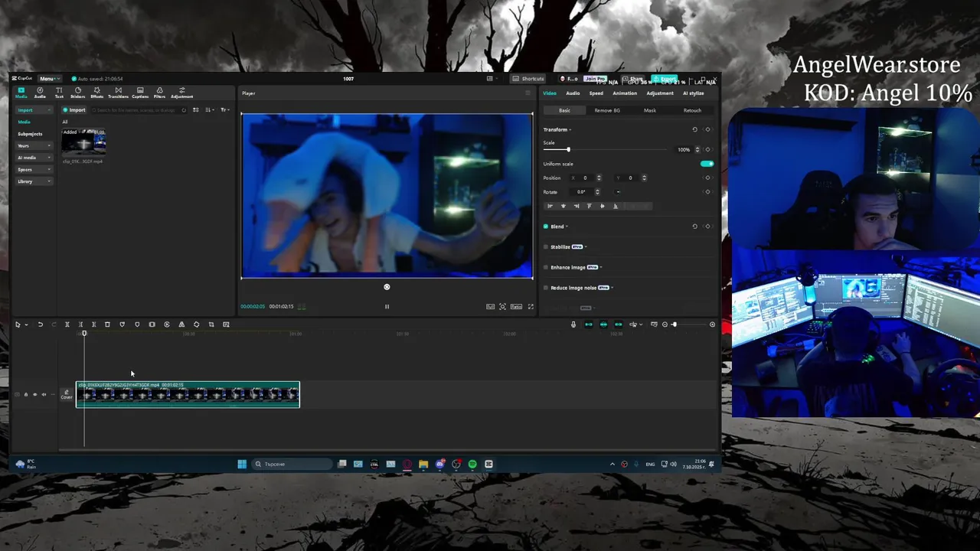Click the Cover edit button on the track
980x551 pixels.
coord(67,394)
